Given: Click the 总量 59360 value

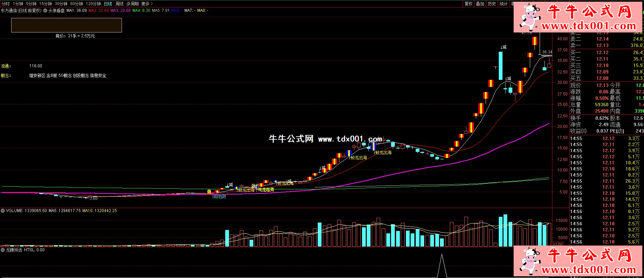Looking at the screenshot, I should pyautogui.click(x=602, y=105).
